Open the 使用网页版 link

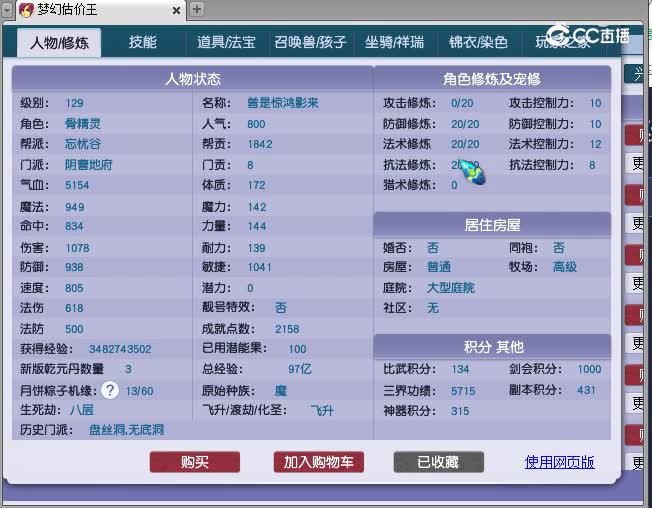pyautogui.click(x=559, y=462)
